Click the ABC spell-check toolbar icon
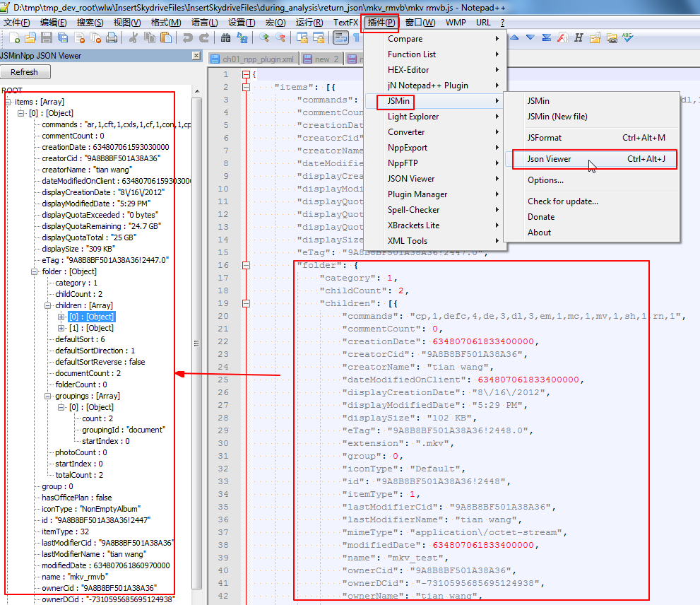The image size is (700, 605). [627, 38]
